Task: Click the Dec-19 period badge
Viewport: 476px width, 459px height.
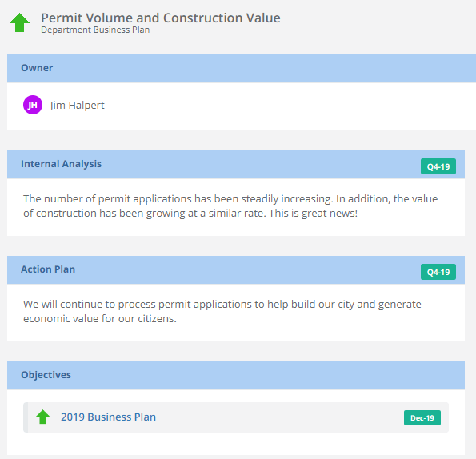Action: coord(422,417)
